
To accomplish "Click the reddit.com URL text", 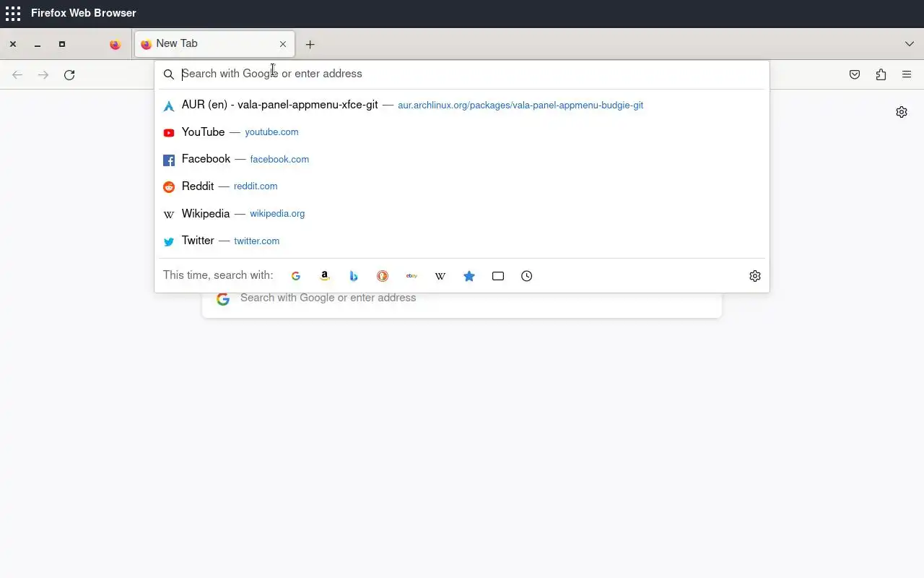I will point(256,186).
